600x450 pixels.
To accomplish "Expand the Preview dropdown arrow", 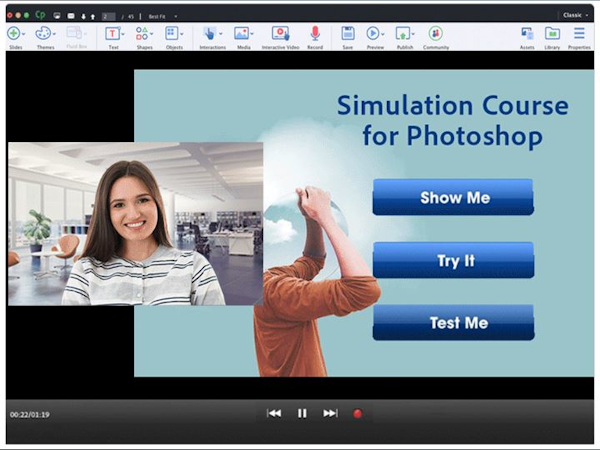I will coord(383,34).
